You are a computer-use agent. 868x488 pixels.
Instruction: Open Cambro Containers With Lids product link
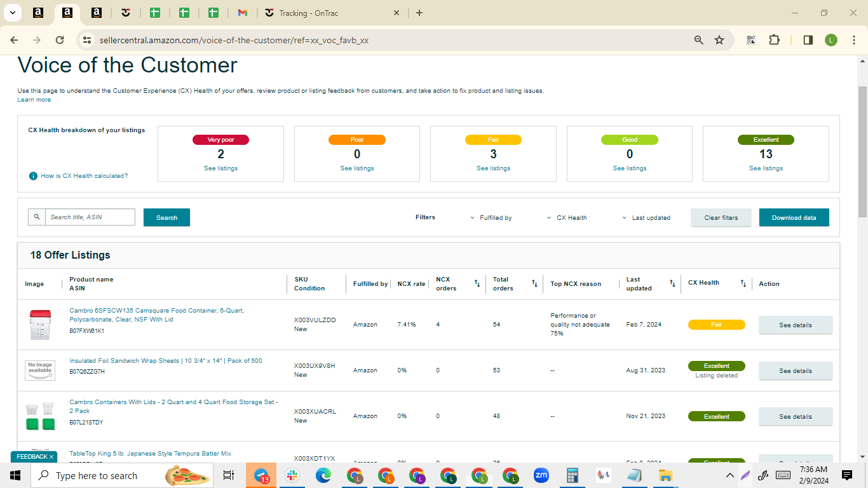click(x=173, y=407)
